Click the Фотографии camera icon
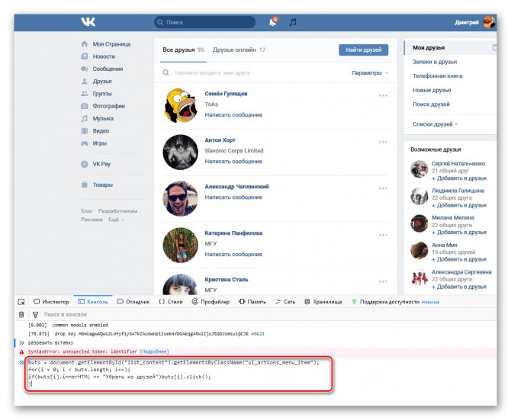Screen dimensions: 511x420 85,106
